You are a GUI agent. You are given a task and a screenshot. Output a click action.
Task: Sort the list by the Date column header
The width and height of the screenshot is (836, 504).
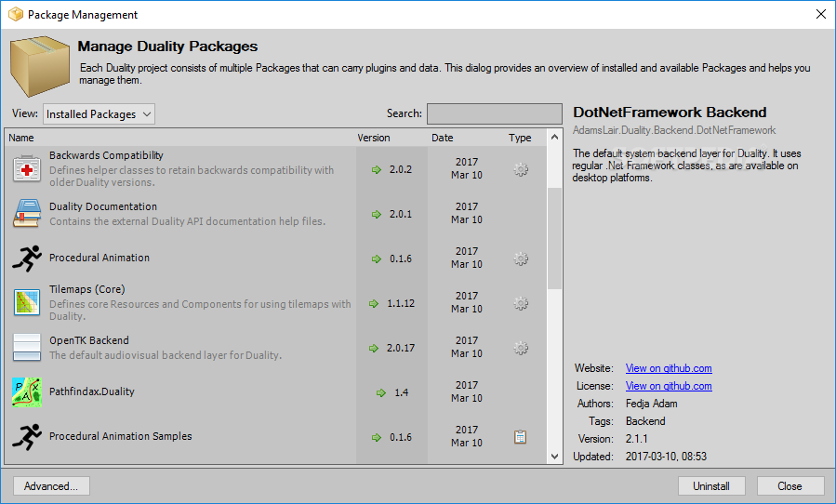443,138
